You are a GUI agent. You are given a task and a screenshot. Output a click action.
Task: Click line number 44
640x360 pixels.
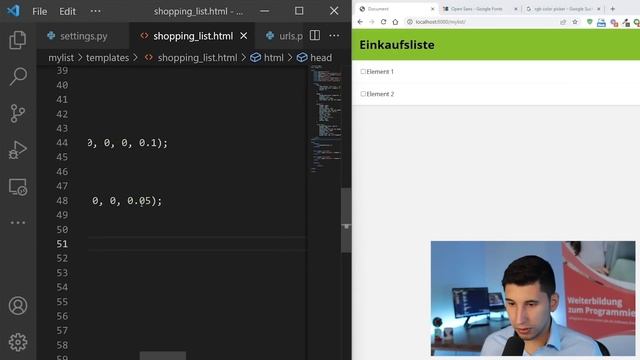point(62,143)
